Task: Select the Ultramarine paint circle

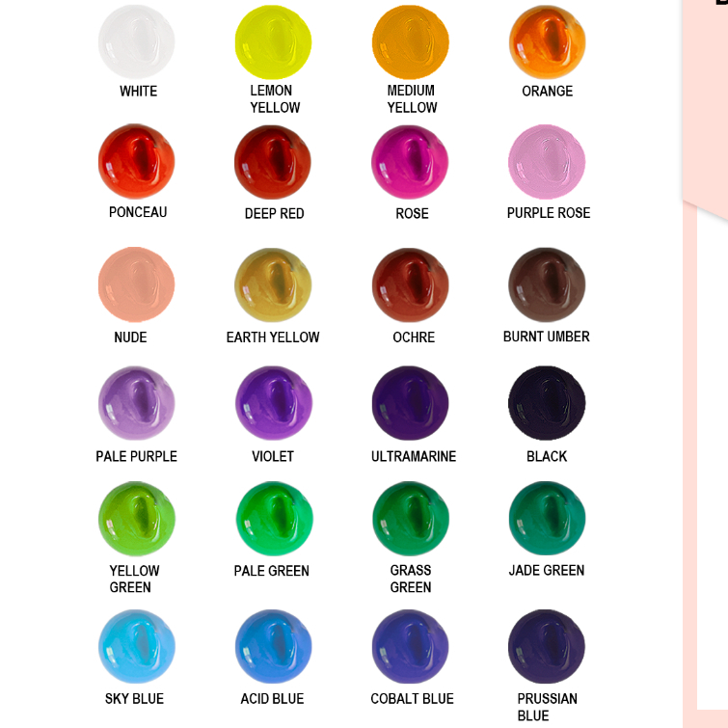Action: (x=411, y=403)
